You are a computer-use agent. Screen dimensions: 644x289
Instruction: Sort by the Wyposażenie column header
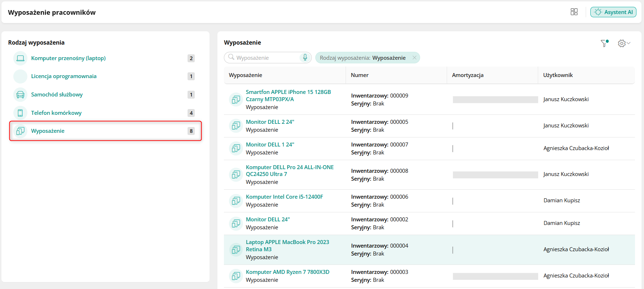coord(246,75)
